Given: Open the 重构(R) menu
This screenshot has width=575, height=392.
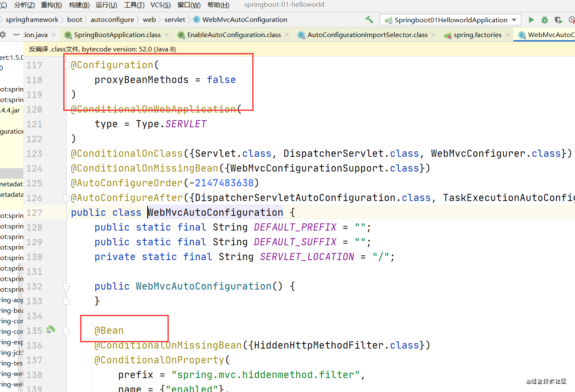Looking at the screenshot, I should 51,5.
